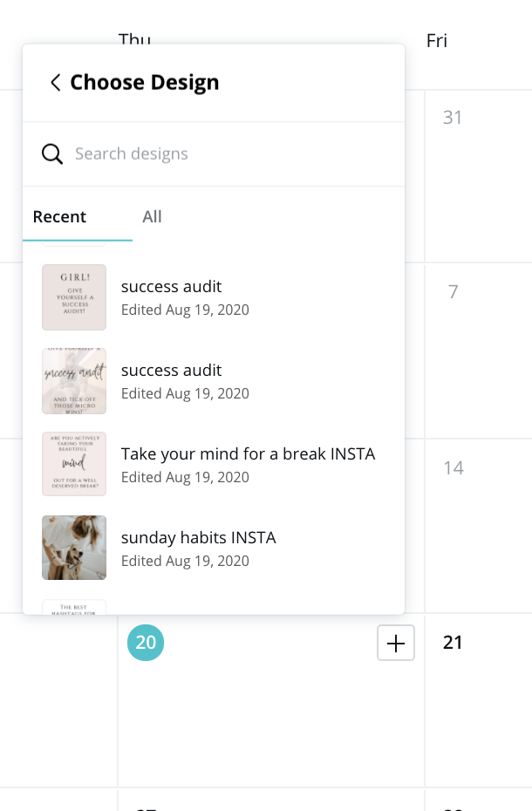
Task: Click calendar day 21
Action: tap(453, 643)
